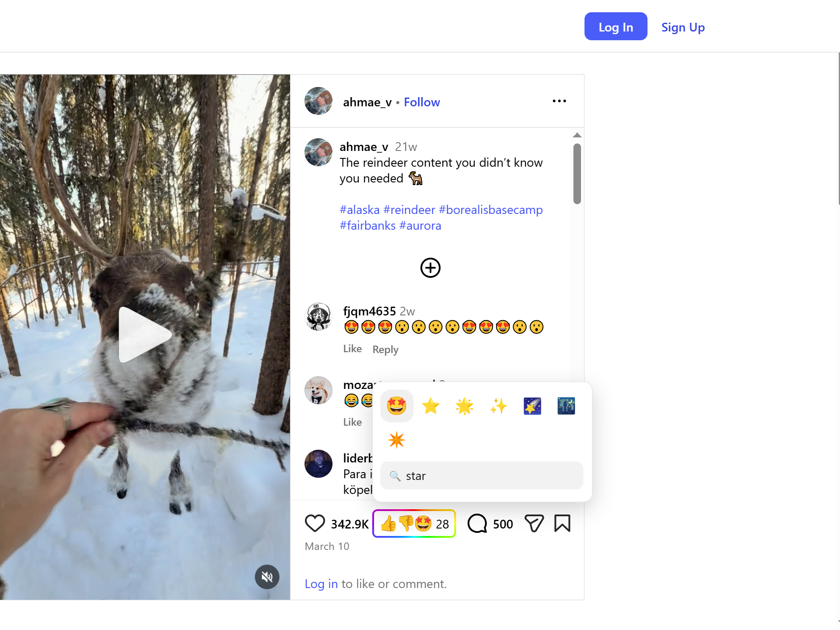Pick the eight-pointed orange star emoji
Screen dimensions: 840x630
coord(397,440)
